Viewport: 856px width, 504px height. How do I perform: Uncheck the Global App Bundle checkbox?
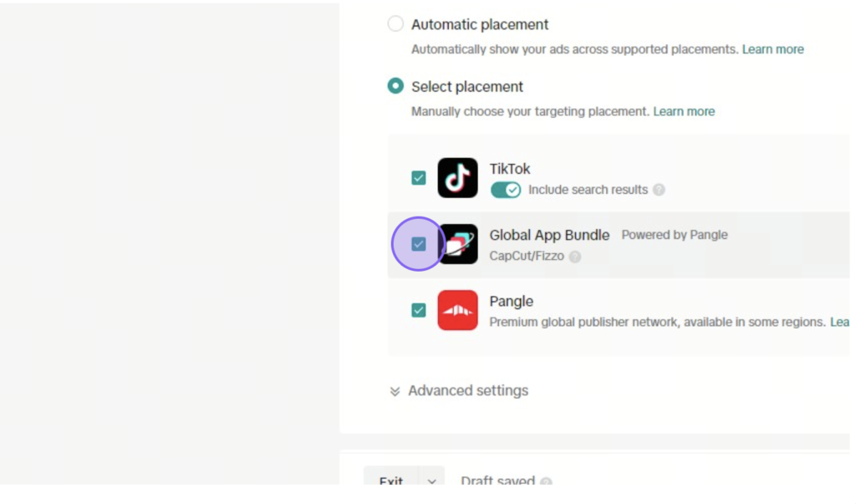tap(419, 244)
